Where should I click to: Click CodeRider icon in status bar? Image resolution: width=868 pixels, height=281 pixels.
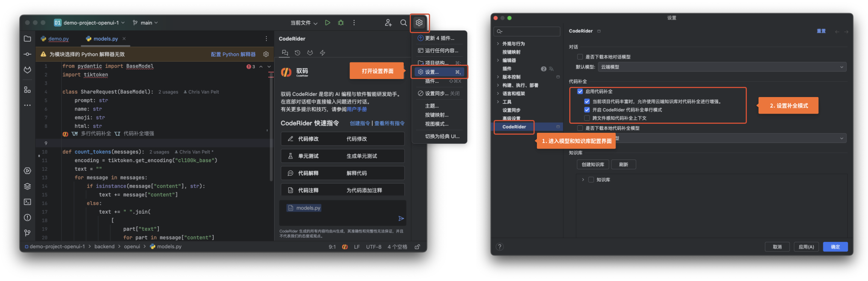(x=345, y=247)
